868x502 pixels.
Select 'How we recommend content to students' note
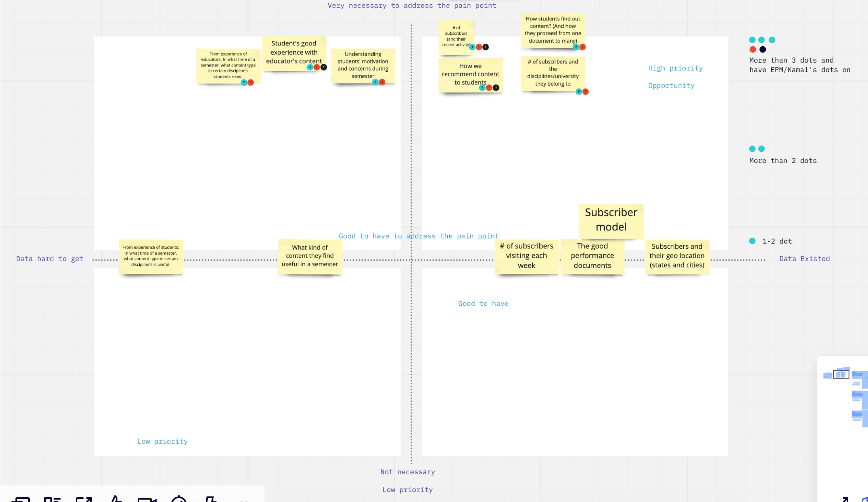(470, 74)
